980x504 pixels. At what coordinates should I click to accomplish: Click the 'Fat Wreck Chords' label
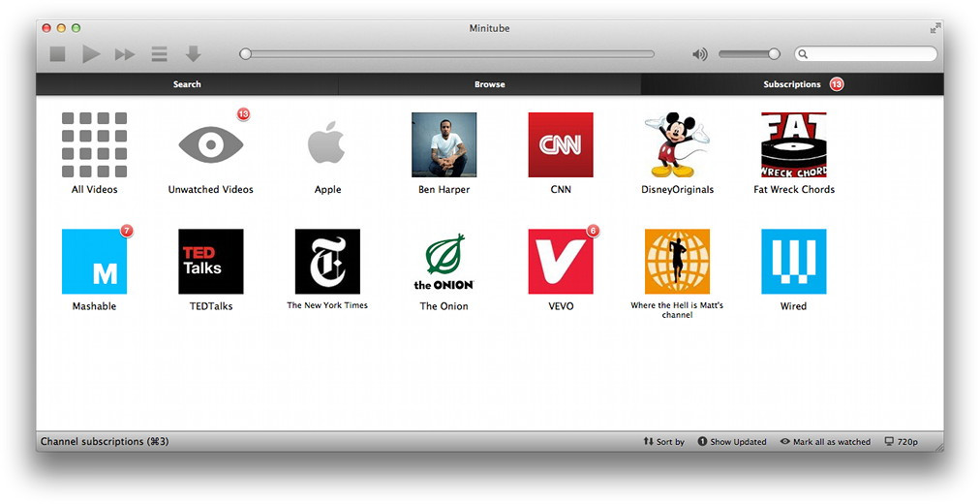794,189
